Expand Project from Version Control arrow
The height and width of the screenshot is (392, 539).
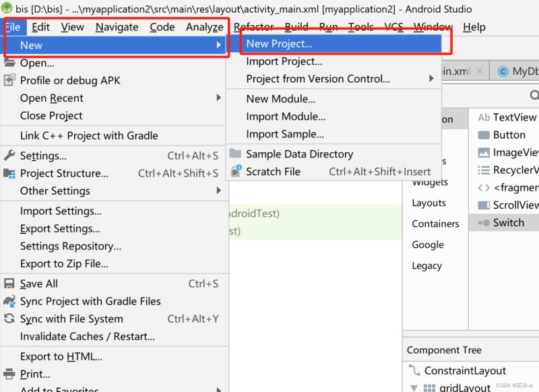pyautogui.click(x=431, y=78)
